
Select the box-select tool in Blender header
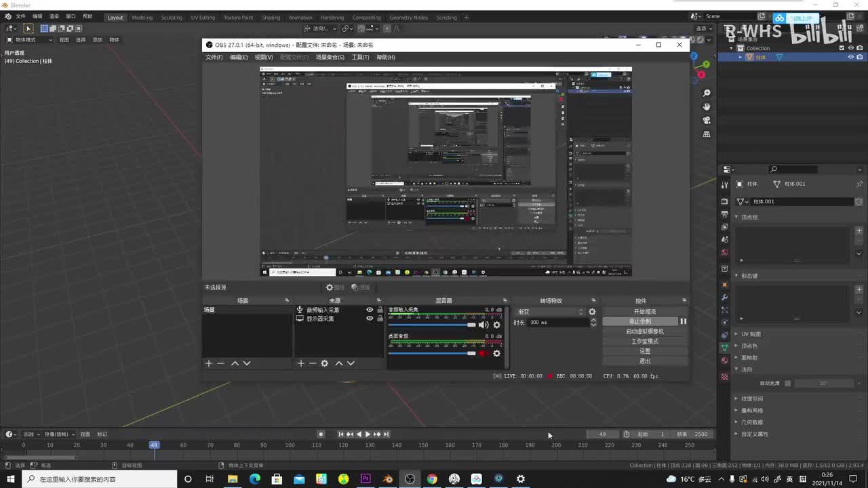28,28
